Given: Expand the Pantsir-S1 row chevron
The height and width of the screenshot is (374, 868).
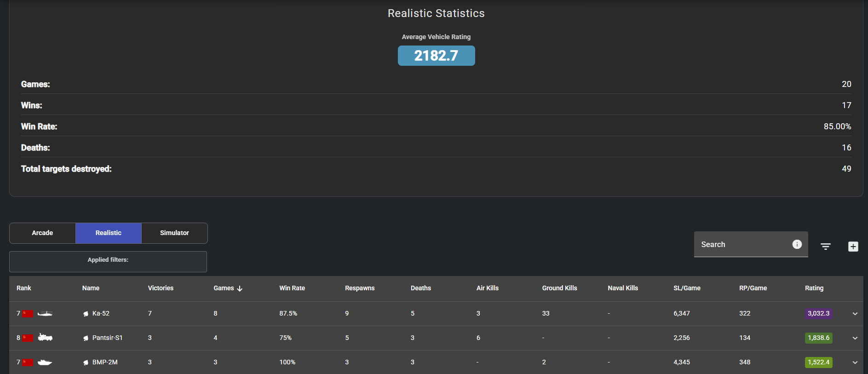Looking at the screenshot, I should [x=855, y=338].
